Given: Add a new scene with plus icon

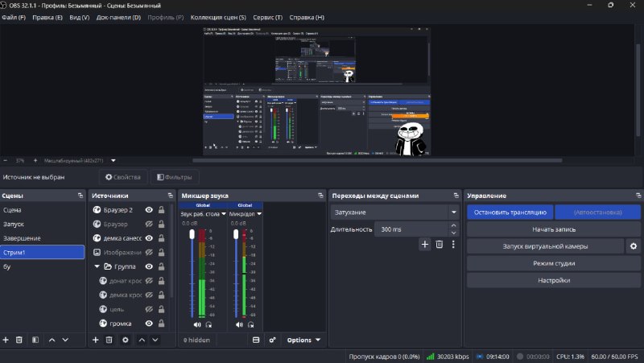Looking at the screenshot, I should (x=6, y=340).
